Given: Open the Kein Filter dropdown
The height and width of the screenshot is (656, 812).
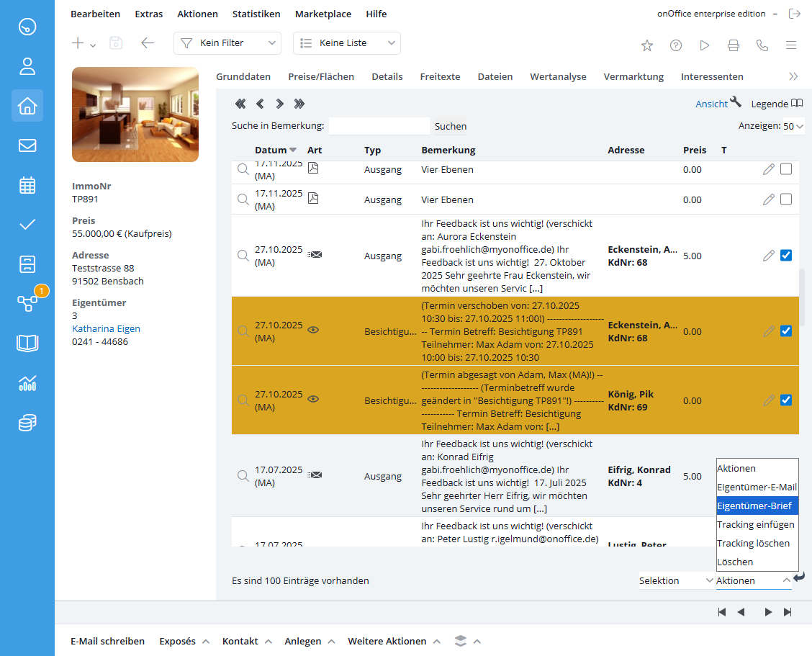Looking at the screenshot, I should 227,43.
